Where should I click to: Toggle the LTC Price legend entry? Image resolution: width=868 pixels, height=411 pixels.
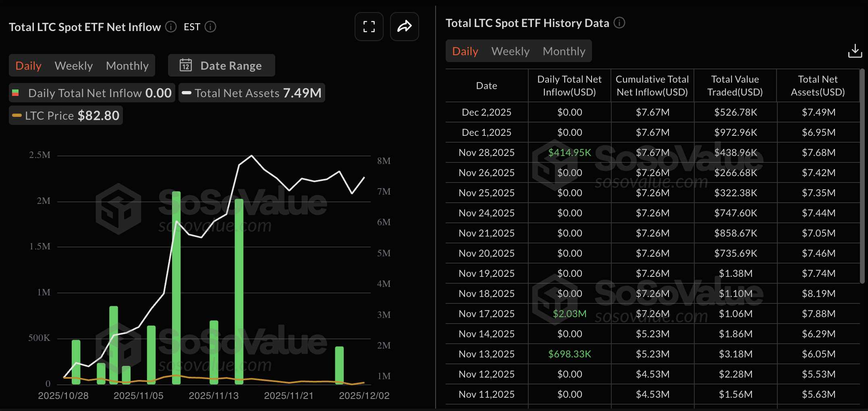tap(64, 115)
